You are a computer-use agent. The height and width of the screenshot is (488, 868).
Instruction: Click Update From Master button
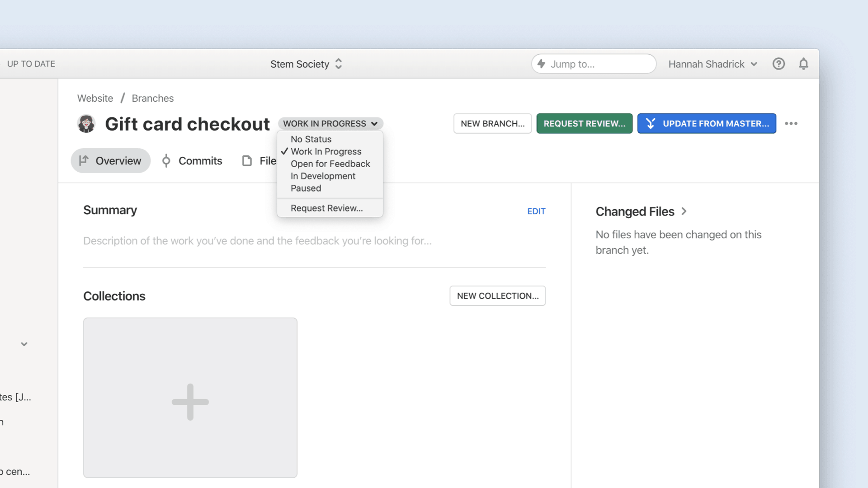click(x=706, y=123)
